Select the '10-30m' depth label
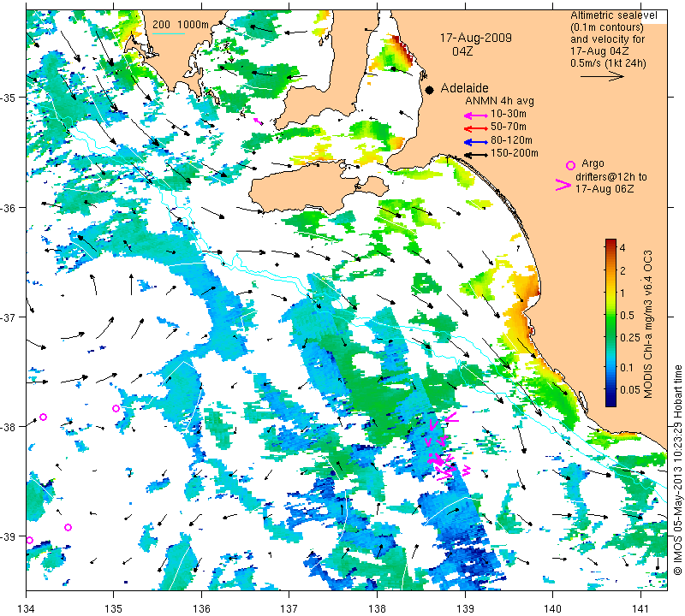 click(x=509, y=114)
